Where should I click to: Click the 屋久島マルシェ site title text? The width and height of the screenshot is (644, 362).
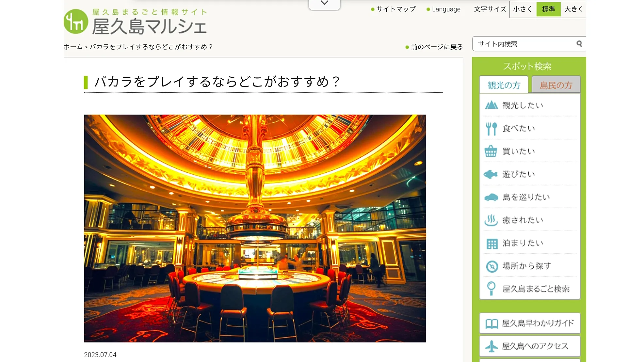[x=150, y=26]
